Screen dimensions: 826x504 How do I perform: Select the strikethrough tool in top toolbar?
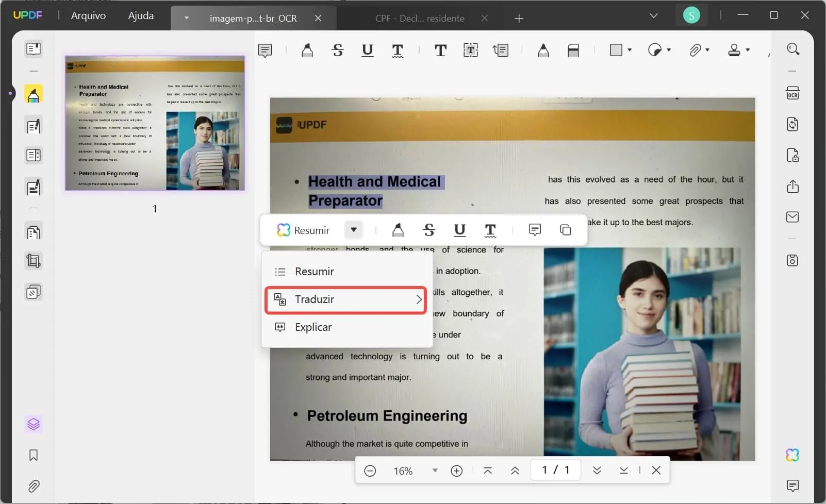(x=338, y=50)
